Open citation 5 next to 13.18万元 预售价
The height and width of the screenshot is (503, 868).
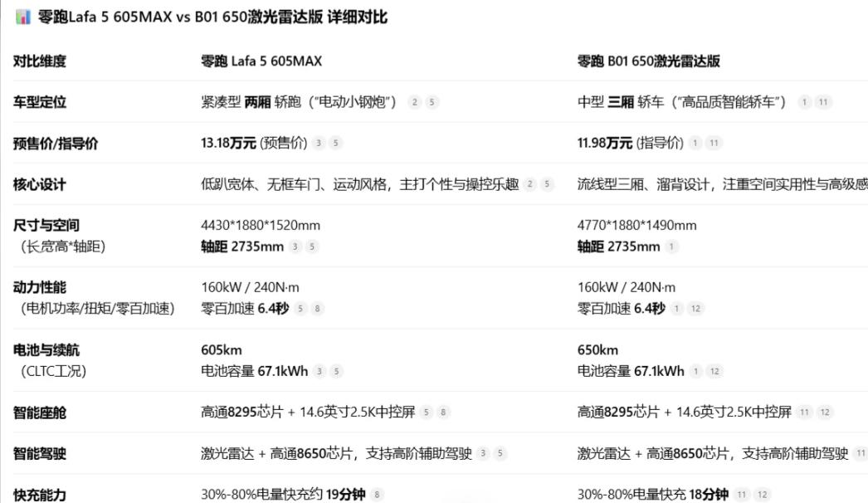click(x=335, y=143)
